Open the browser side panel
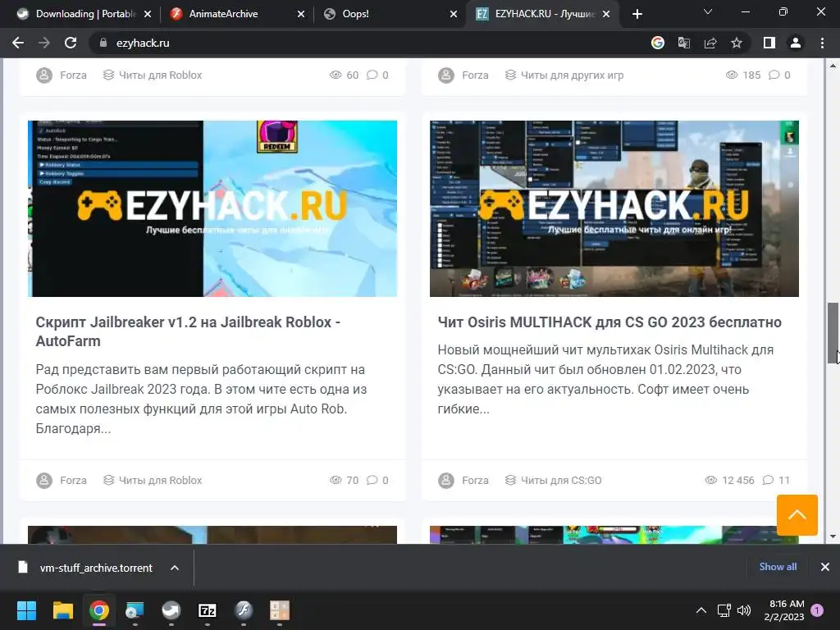The image size is (840, 630). point(769,43)
